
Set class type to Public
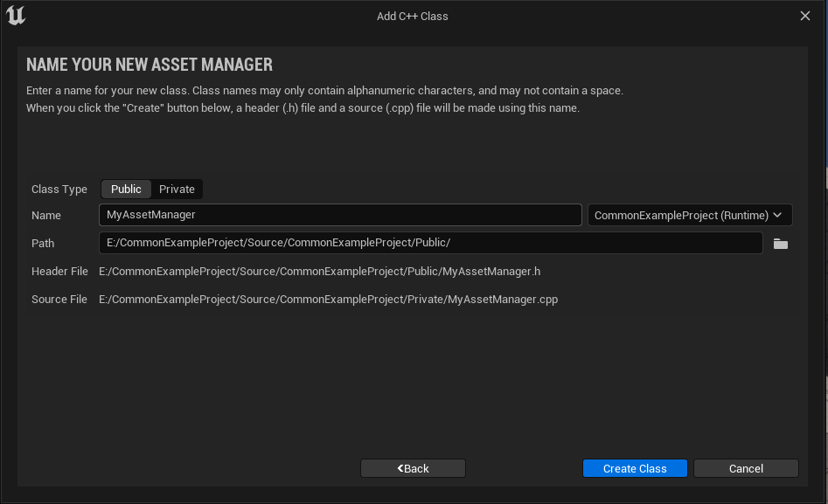126,190
